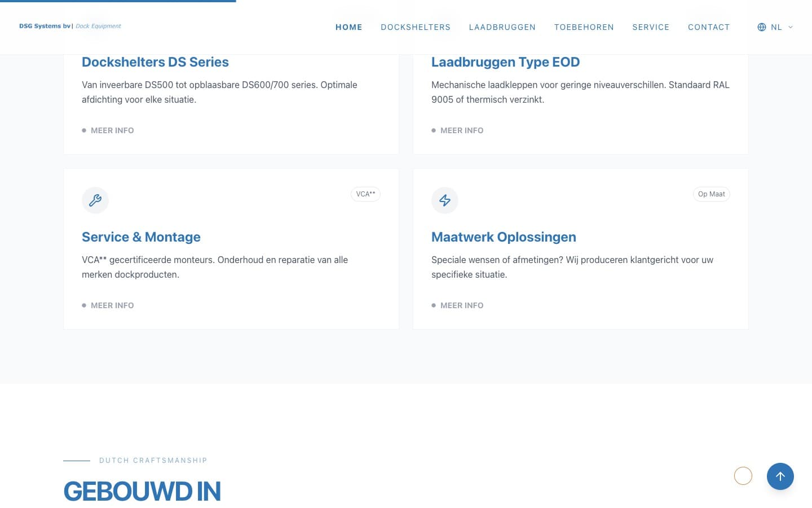Select the TOEBEHOREN menu item
The height and width of the screenshot is (508, 812).
coord(584,27)
